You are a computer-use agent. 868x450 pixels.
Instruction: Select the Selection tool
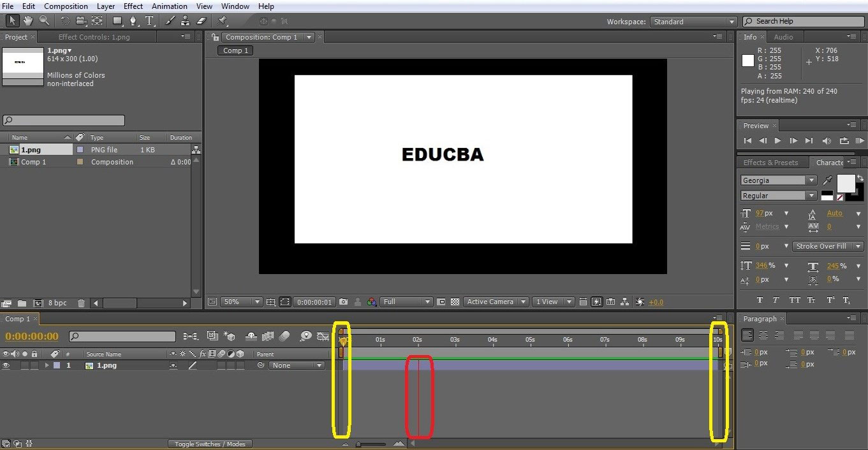[13, 20]
